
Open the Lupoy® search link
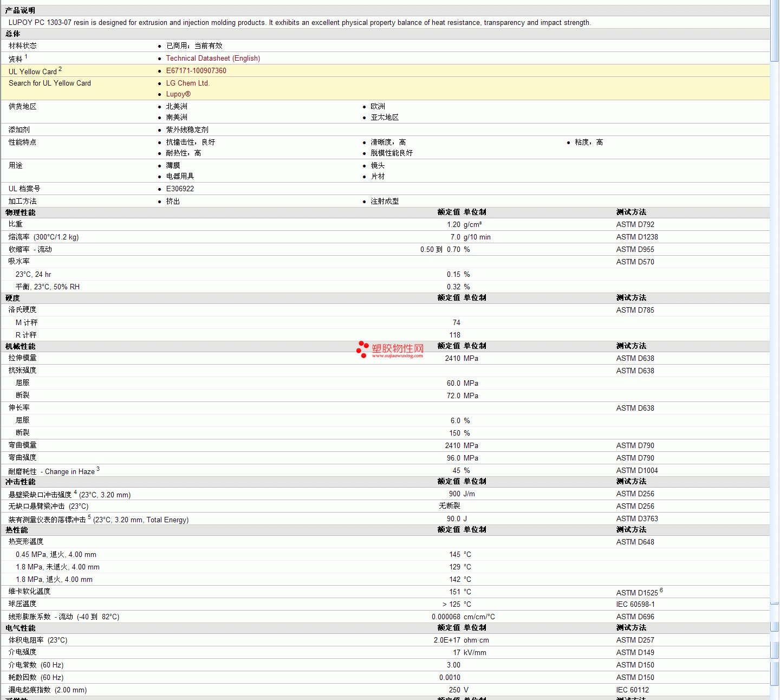tap(178, 94)
